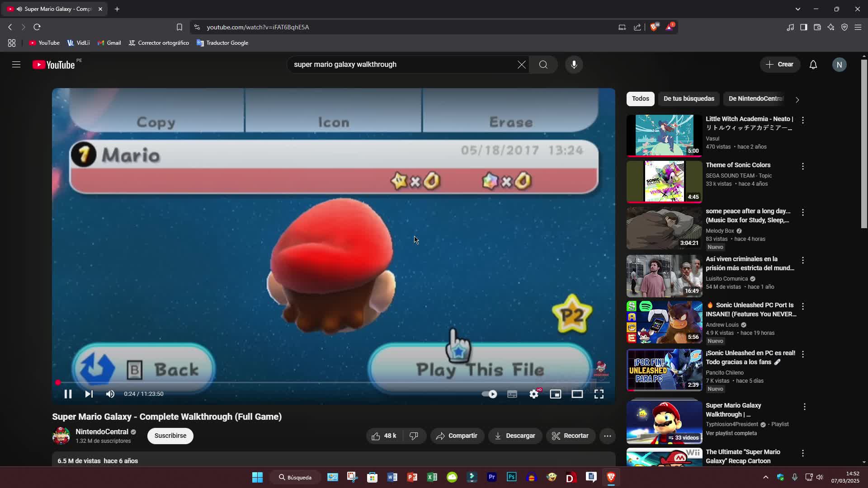
Task: Open options for Sonic Unleashed PC Port video
Action: point(803,306)
